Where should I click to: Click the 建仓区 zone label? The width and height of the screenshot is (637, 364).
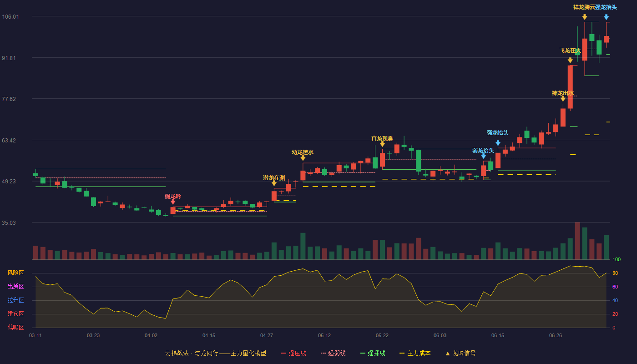15,314
